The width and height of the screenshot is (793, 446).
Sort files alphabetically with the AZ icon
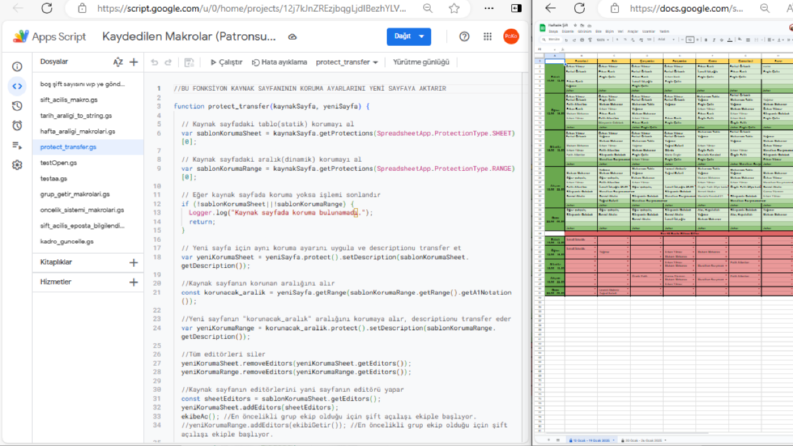tap(118, 62)
